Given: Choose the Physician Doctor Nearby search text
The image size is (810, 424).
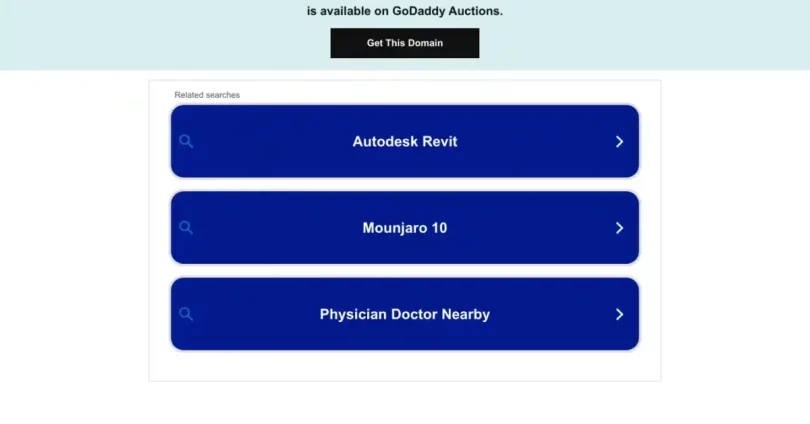Looking at the screenshot, I should coord(404,314).
